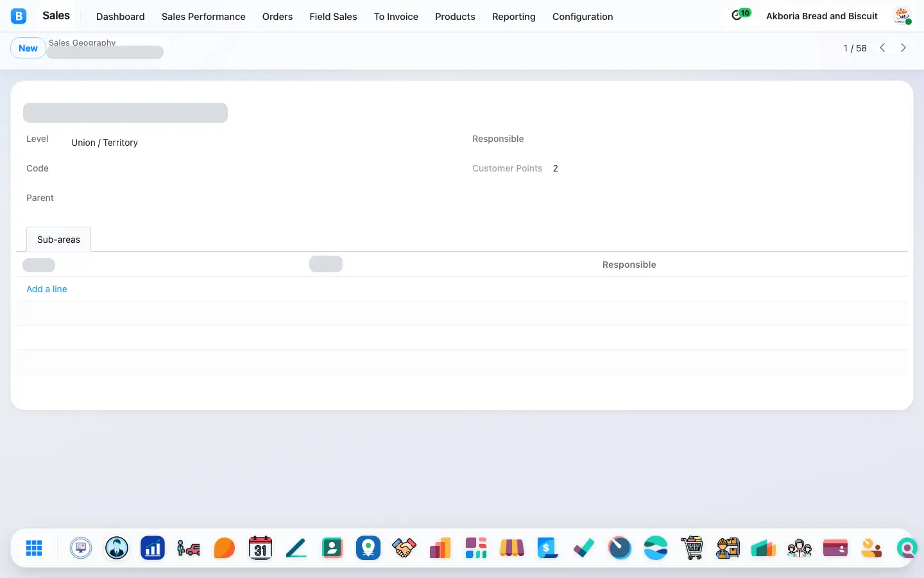
Task: Open the orange chat bubble app icon
Action: point(225,548)
